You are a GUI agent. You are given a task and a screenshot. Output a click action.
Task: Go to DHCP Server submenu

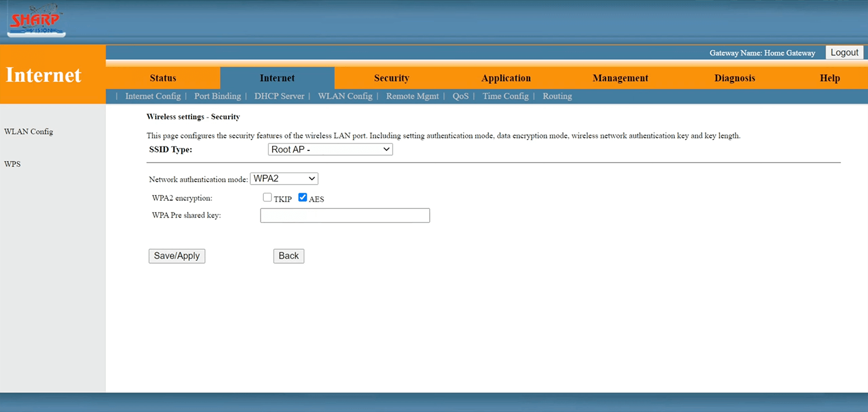point(279,96)
